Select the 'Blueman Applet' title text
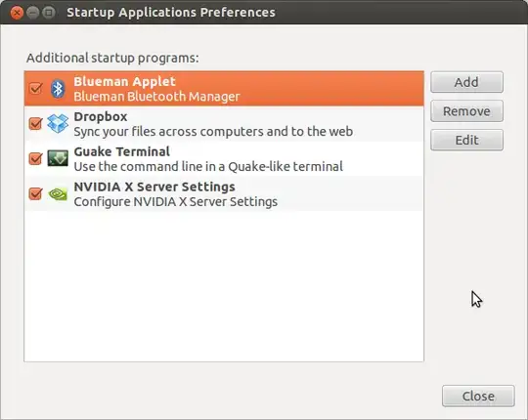Screen dimensions: 528x420 124,82
